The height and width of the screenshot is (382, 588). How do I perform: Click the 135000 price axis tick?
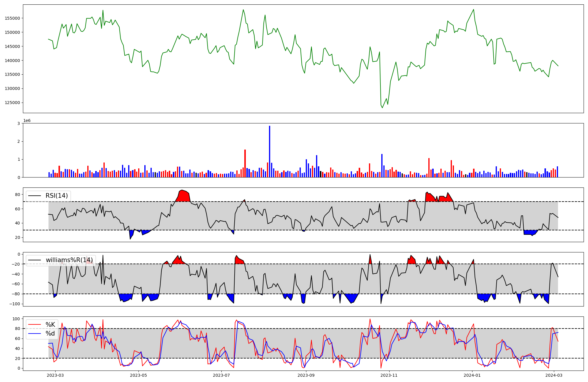pos(12,74)
